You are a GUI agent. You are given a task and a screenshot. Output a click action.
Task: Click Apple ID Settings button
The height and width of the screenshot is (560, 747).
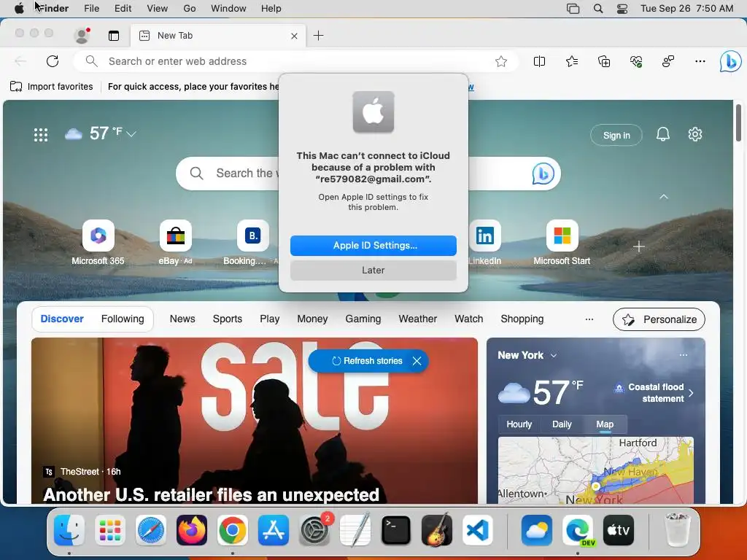373,246
